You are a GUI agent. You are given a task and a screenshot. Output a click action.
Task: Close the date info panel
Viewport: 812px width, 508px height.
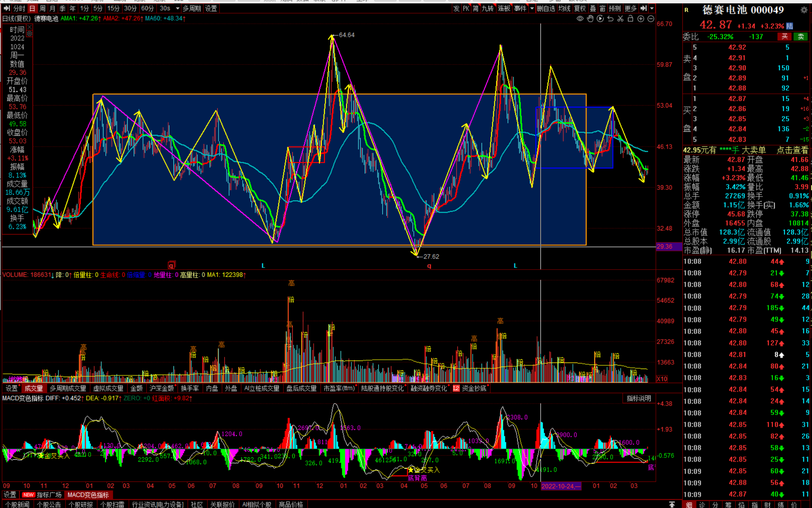click(x=29, y=27)
